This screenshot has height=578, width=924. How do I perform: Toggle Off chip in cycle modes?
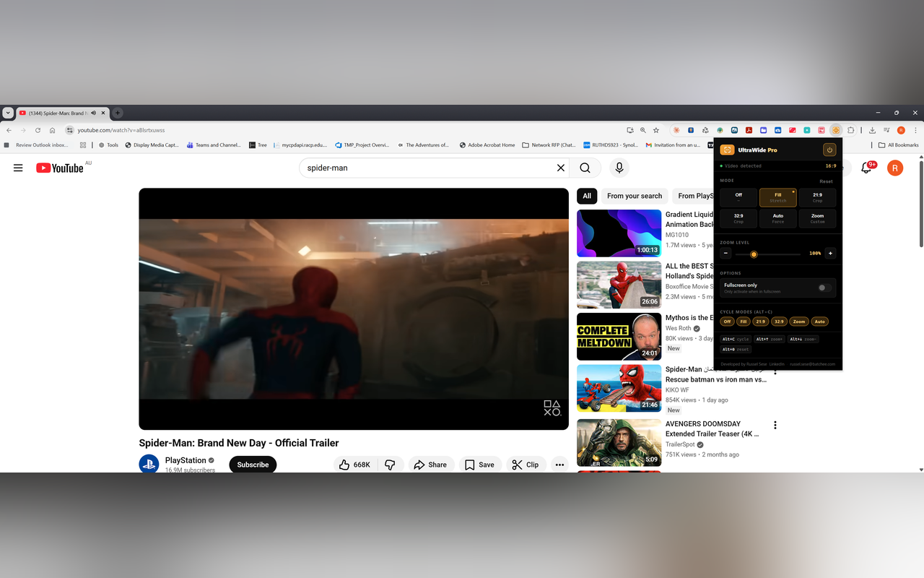coord(727,322)
